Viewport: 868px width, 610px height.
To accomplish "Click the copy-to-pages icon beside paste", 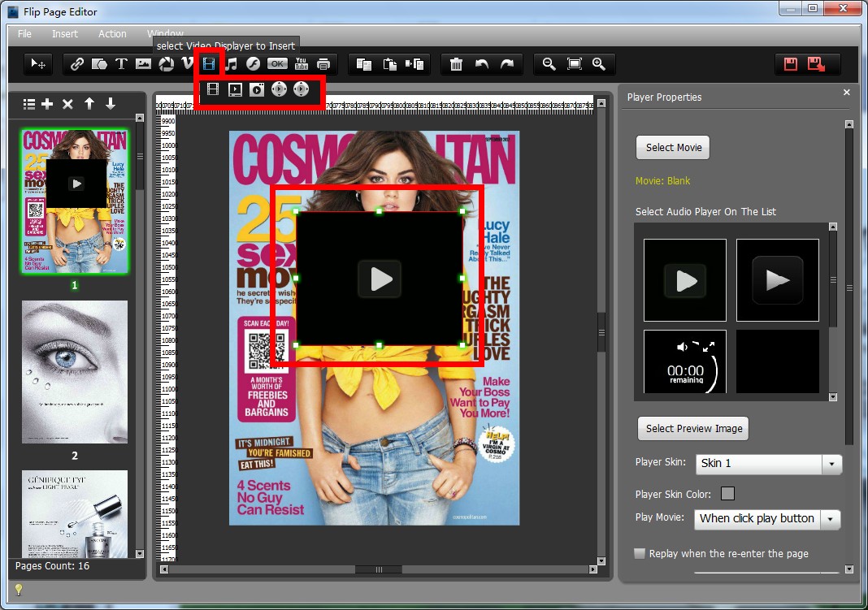I will tap(414, 64).
